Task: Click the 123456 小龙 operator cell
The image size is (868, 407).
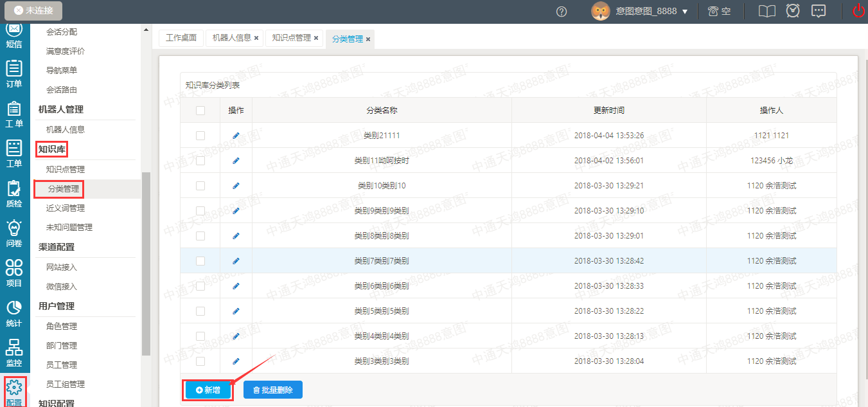Action: click(772, 161)
